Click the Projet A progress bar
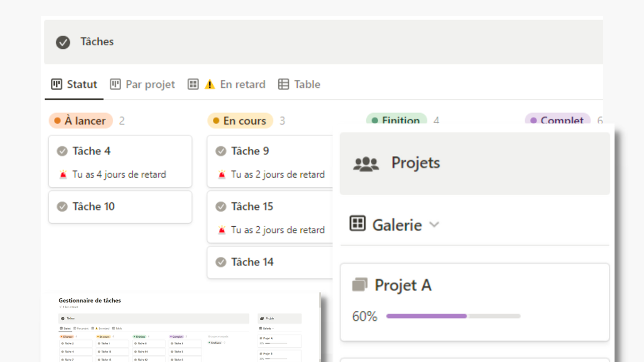This screenshot has height=362, width=644. (453, 316)
